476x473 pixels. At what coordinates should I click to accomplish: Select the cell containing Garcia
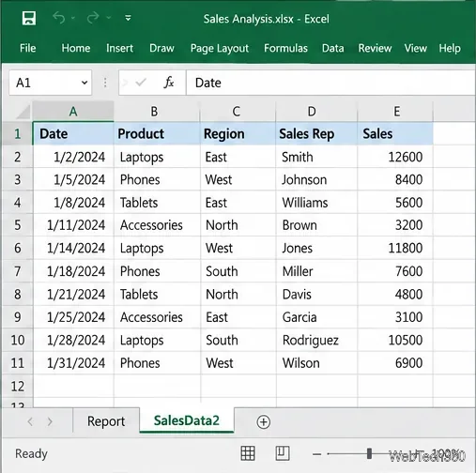point(316,317)
